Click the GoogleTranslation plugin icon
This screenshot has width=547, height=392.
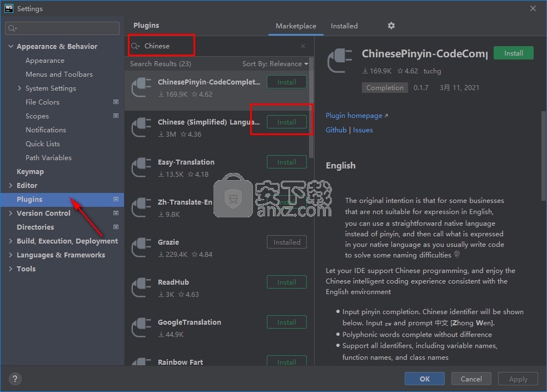(x=141, y=328)
